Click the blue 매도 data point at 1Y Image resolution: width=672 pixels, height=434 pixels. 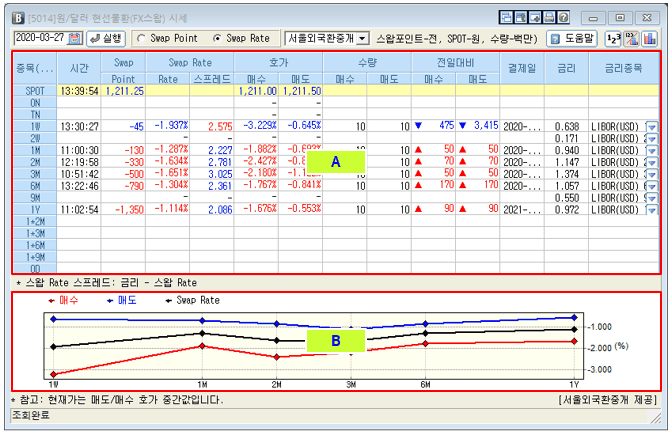click(x=574, y=317)
